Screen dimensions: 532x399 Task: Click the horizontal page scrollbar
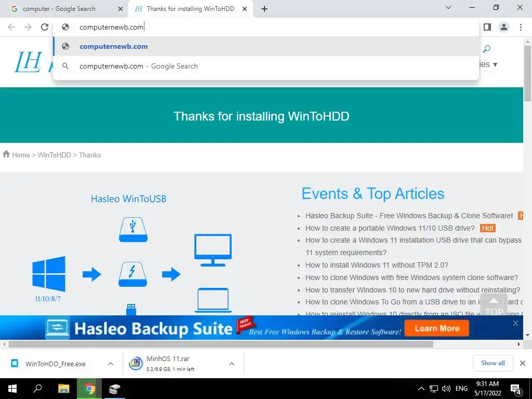220,344
